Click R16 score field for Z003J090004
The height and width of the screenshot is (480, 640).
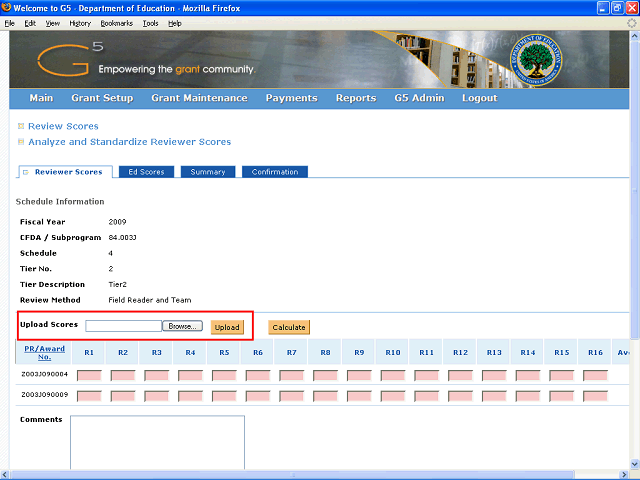click(x=595, y=375)
